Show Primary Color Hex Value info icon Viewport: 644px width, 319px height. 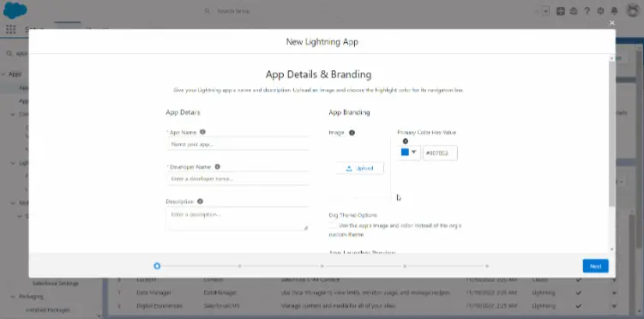click(406, 141)
